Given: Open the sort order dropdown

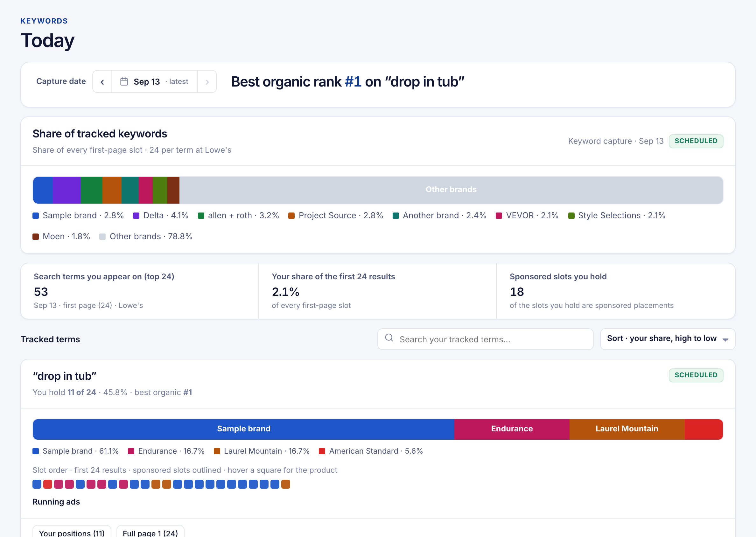Looking at the screenshot, I should click(x=667, y=339).
